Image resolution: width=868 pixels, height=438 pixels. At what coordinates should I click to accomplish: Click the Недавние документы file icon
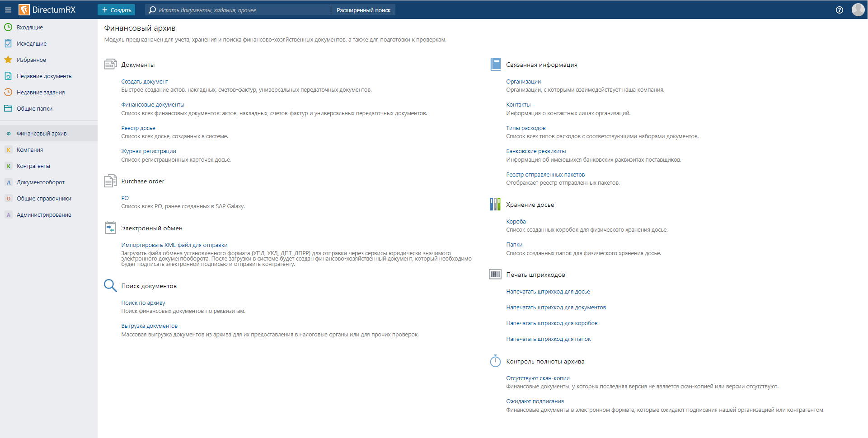(x=8, y=76)
